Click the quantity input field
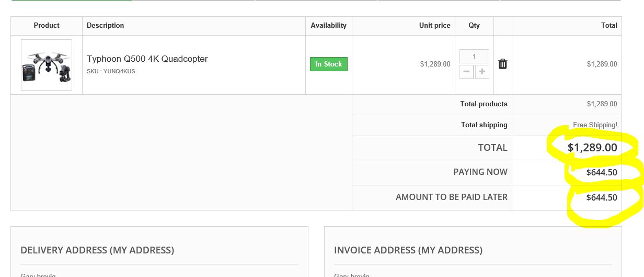The width and height of the screenshot is (644, 277). pos(474,57)
